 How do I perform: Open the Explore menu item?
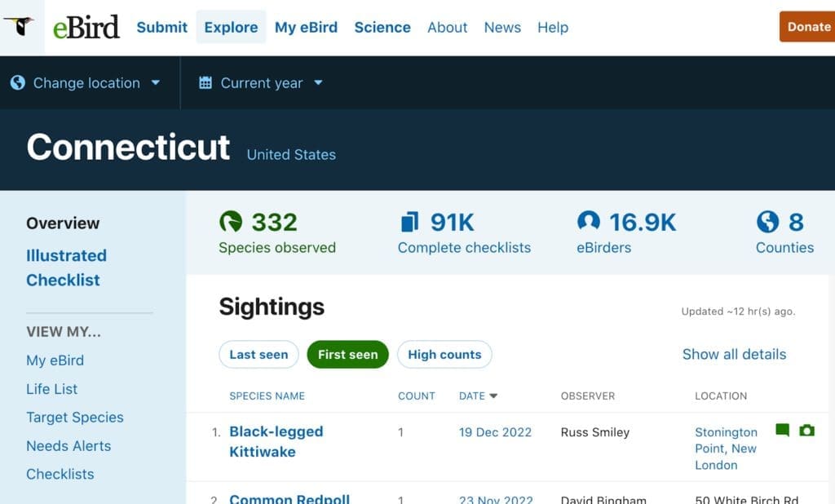point(231,27)
